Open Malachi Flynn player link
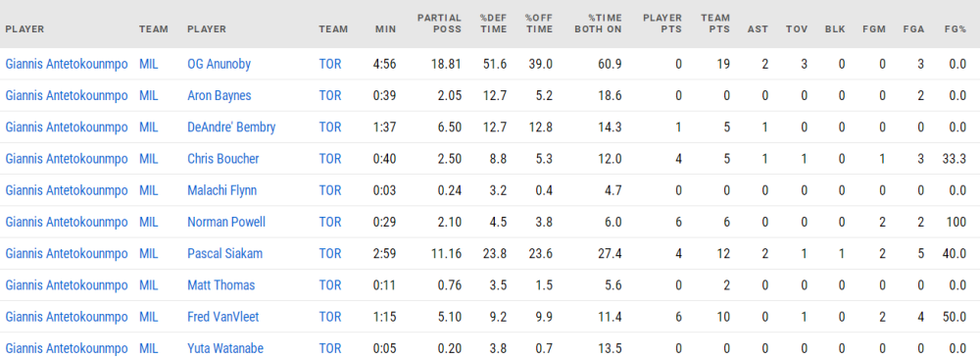The height and width of the screenshot is (359, 980). click(x=221, y=190)
